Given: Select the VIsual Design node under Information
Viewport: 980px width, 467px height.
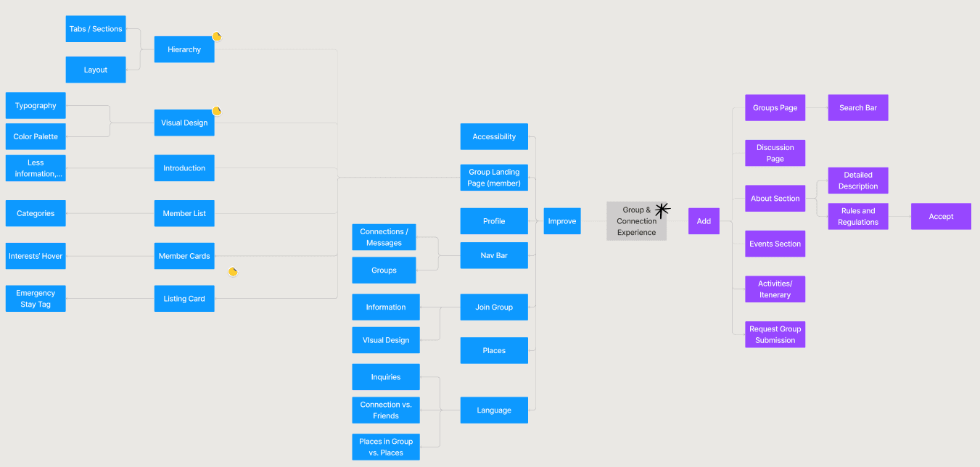Looking at the screenshot, I should tap(386, 340).
